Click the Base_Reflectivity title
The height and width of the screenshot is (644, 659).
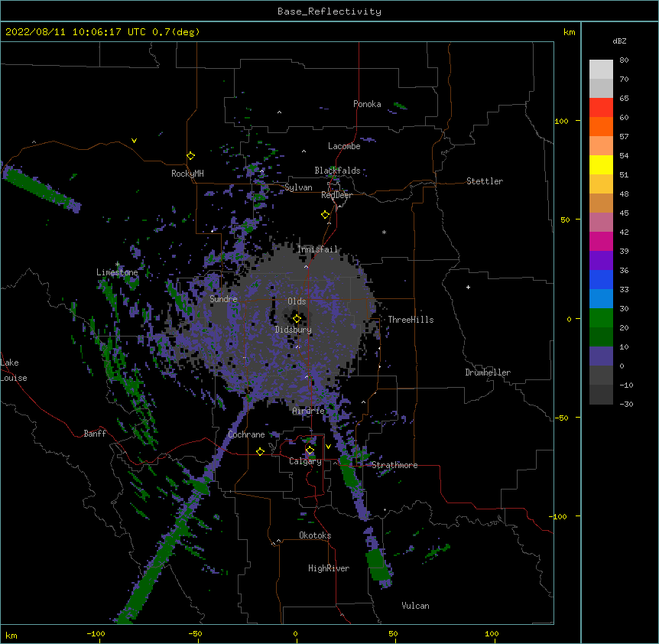coord(329,11)
